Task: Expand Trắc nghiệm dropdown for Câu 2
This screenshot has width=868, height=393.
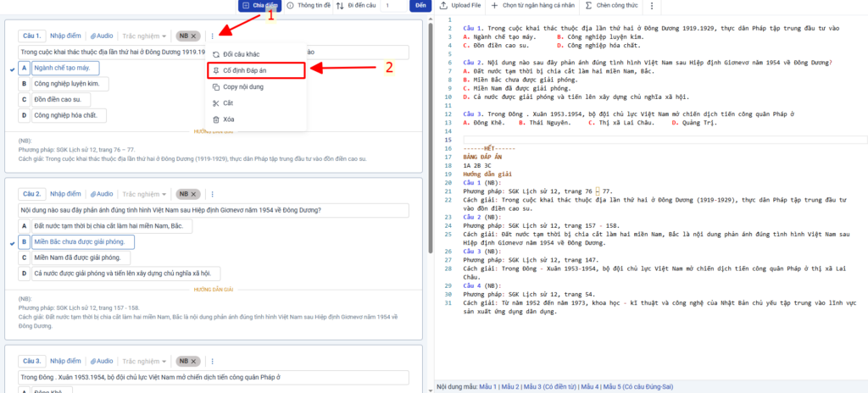Action: click(144, 194)
